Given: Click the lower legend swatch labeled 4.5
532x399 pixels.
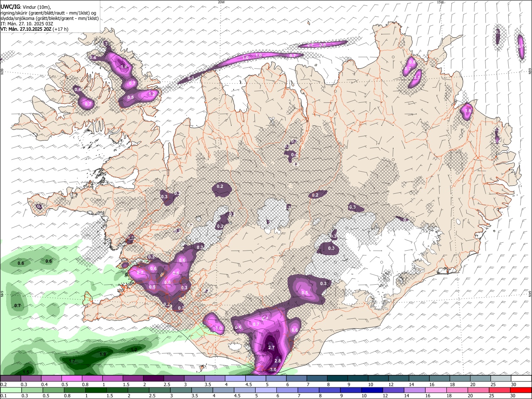Looking at the screenshot, I should click(245, 390).
